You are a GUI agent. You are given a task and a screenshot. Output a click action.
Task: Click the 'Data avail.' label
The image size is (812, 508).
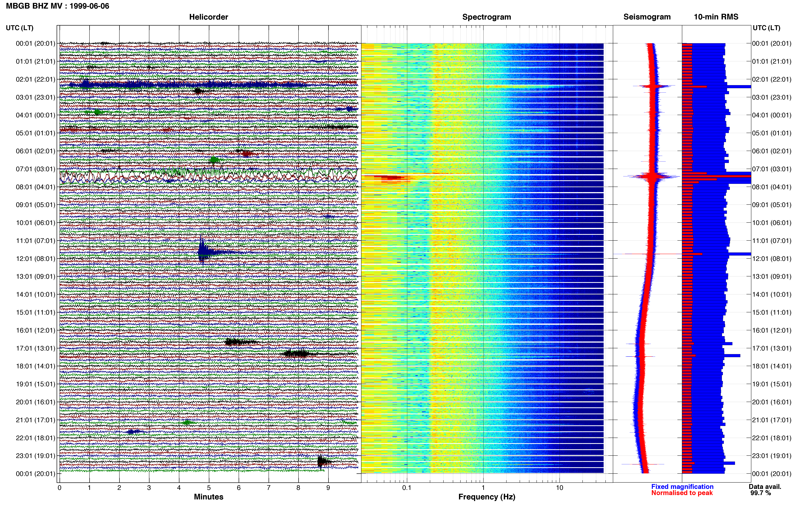[x=765, y=486]
